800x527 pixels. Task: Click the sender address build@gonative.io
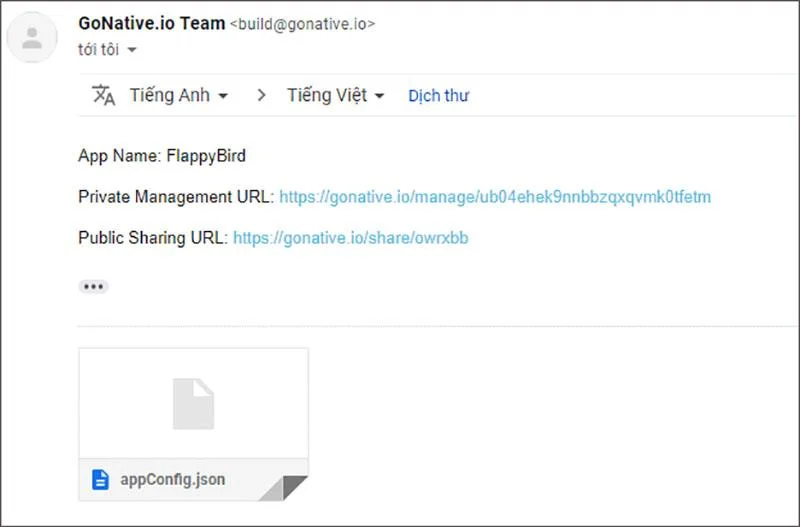[x=303, y=24]
